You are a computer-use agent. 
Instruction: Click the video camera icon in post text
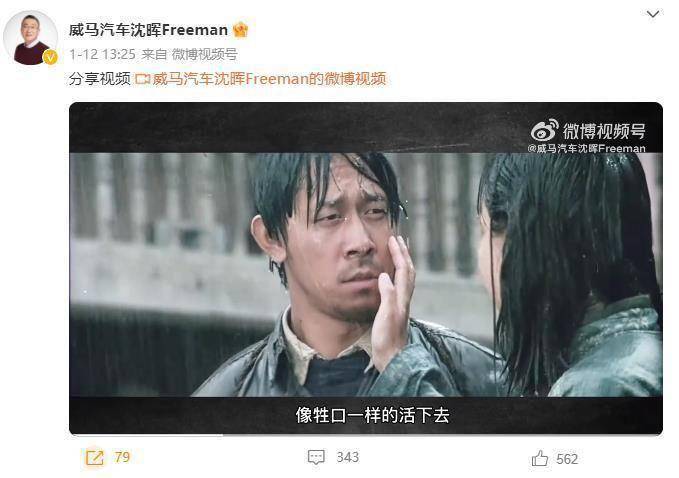(x=142, y=79)
